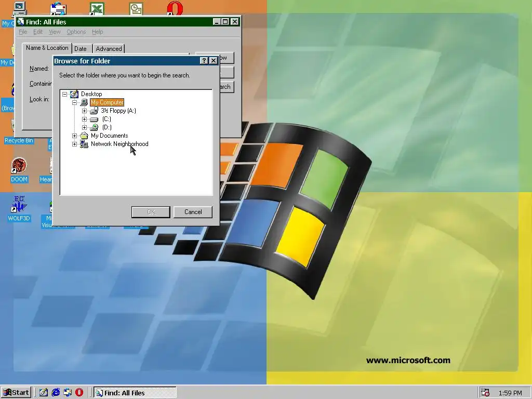Click the My Documents folder icon
Viewport: 532px width, 399px height.
(84, 136)
